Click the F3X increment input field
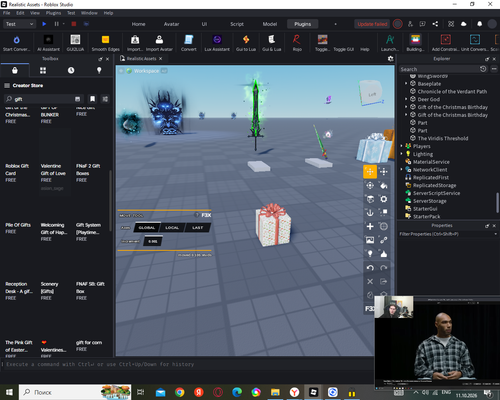This screenshot has width=500, height=400. click(x=153, y=241)
